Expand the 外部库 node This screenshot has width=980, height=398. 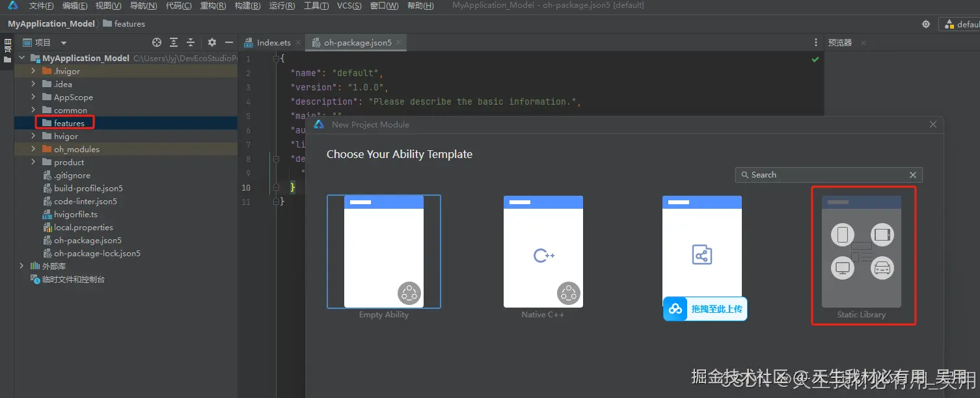pyautogui.click(x=22, y=266)
